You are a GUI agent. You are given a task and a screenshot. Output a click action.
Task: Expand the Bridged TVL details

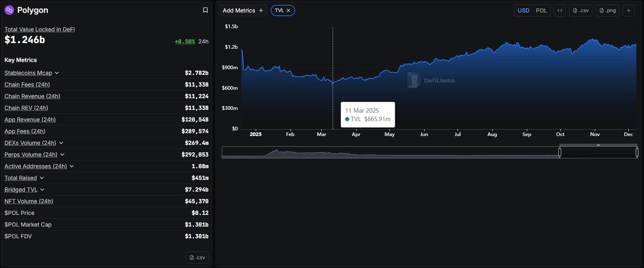[42, 190]
